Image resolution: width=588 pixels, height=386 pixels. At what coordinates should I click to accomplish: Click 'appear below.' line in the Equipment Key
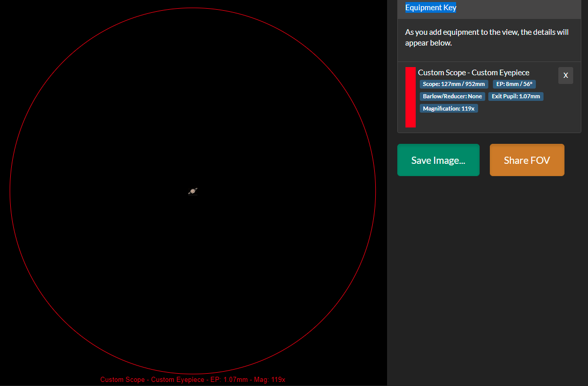[428, 43]
